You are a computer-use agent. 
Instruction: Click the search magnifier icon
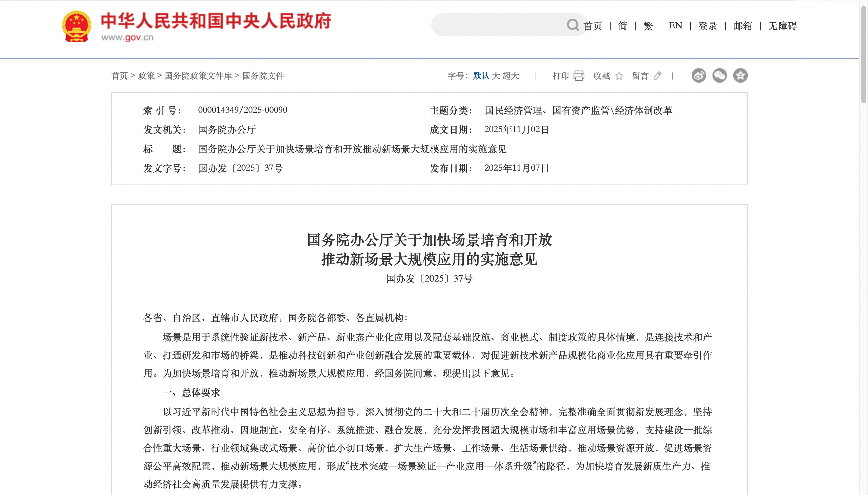click(573, 25)
